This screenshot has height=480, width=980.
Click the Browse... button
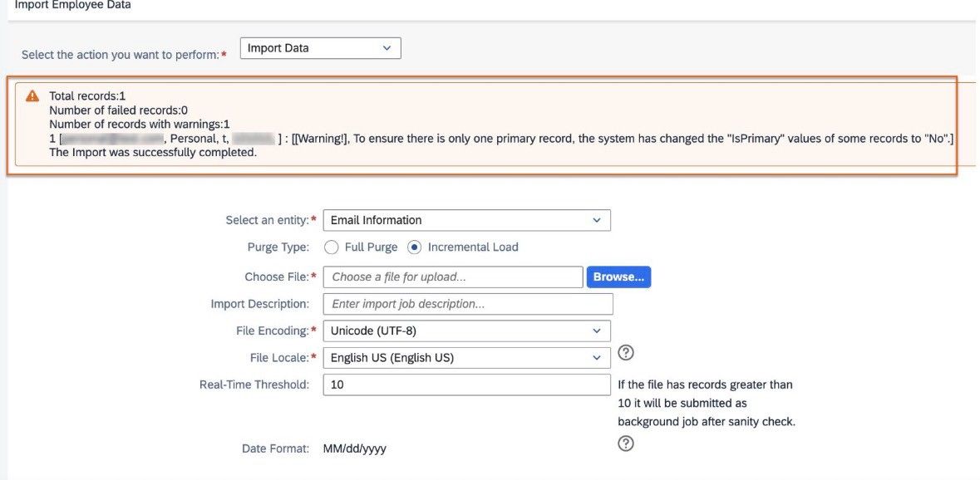click(x=618, y=277)
